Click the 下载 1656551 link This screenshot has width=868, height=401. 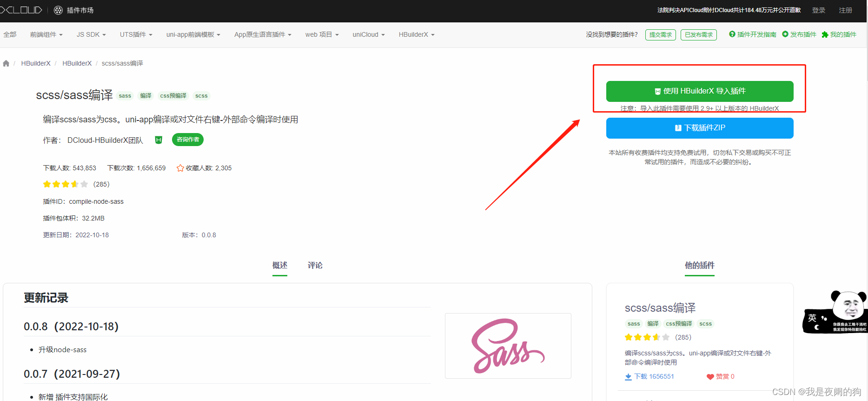[649, 377]
